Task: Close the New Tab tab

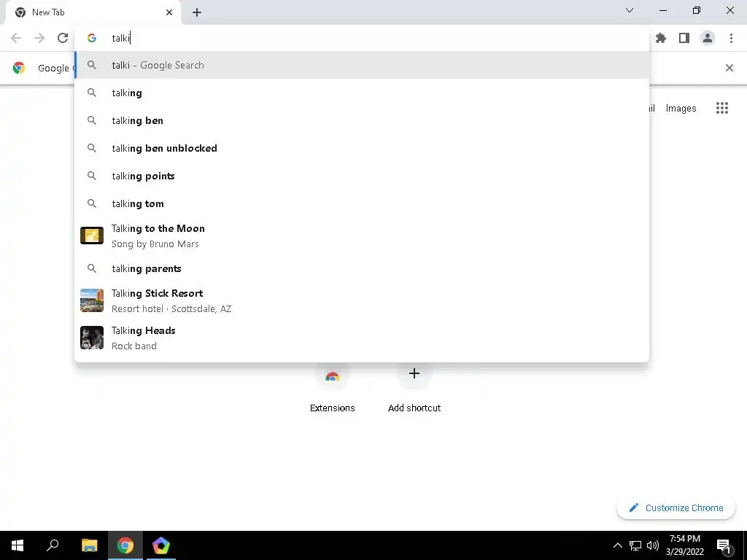Action: point(169,12)
